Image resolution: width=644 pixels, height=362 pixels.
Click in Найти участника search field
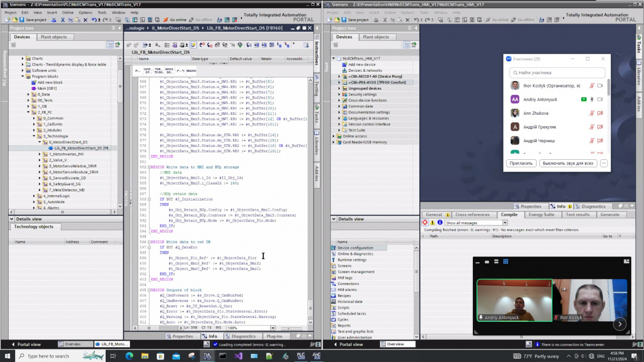(x=557, y=72)
